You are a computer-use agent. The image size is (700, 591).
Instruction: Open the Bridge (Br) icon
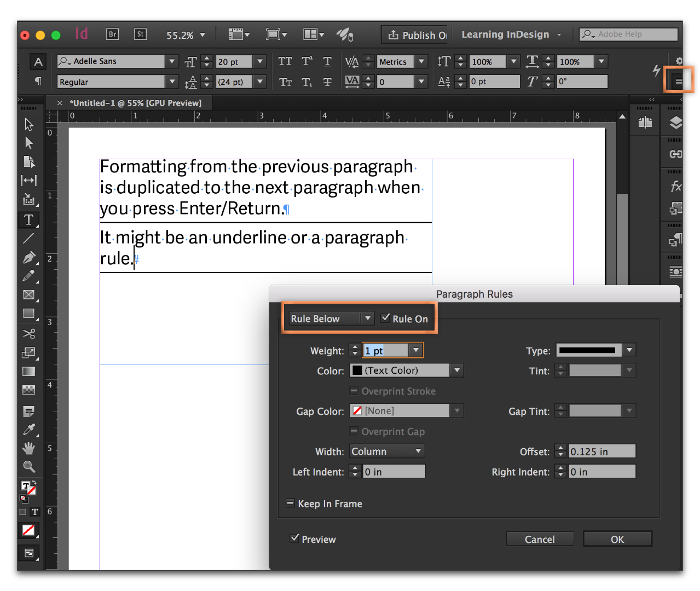click(x=112, y=34)
